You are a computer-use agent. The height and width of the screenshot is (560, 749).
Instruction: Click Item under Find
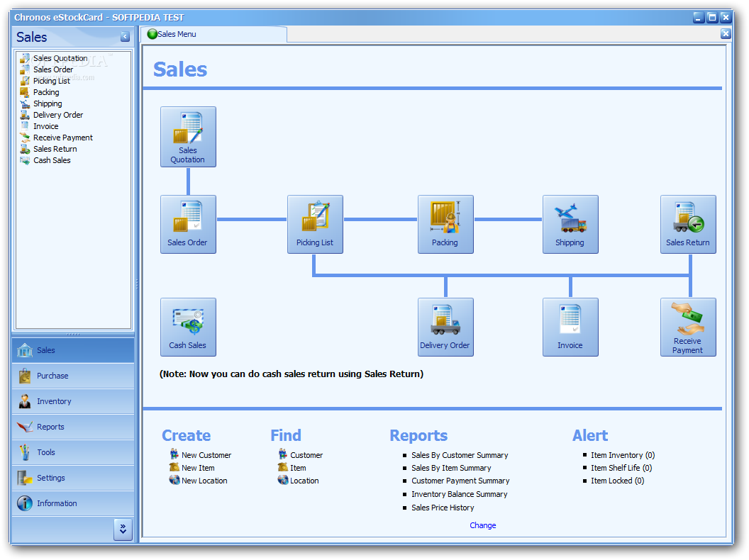coord(298,469)
